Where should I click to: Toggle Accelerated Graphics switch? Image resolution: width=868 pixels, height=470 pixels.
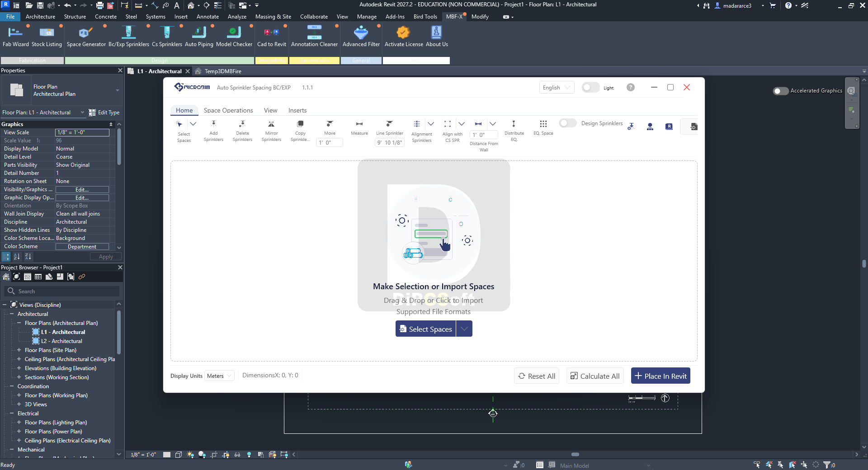[781, 91]
